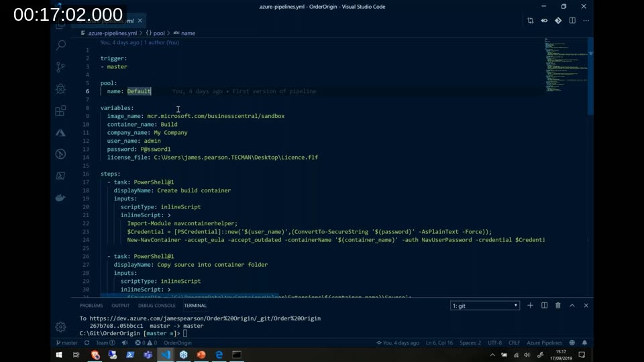Open the Azure view in activity bar
Viewport: 644px width, 362px height.
(x=61, y=133)
